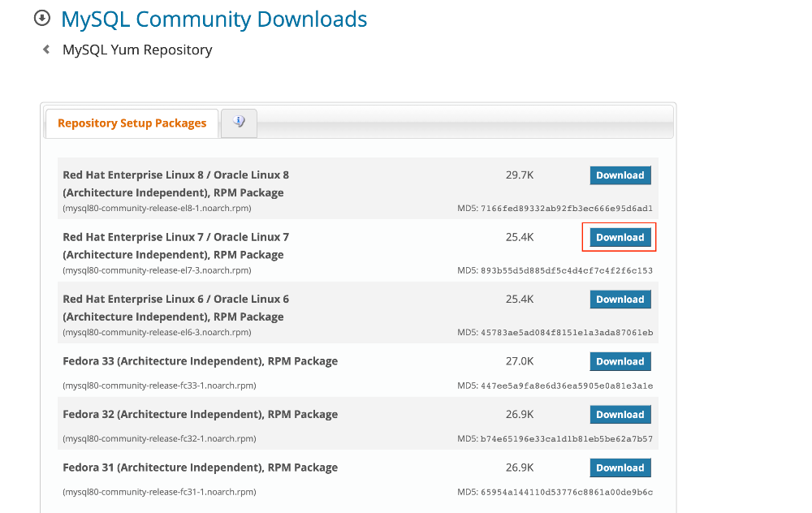Click the Fedora 31 package title

[x=200, y=468]
